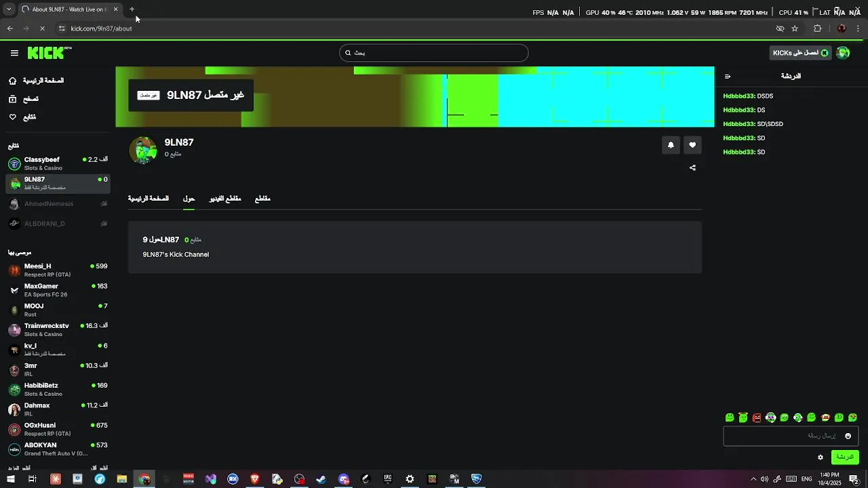This screenshot has width=868, height=488.
Task: Click the heart following icon in sidebar
Action: tap(12, 117)
